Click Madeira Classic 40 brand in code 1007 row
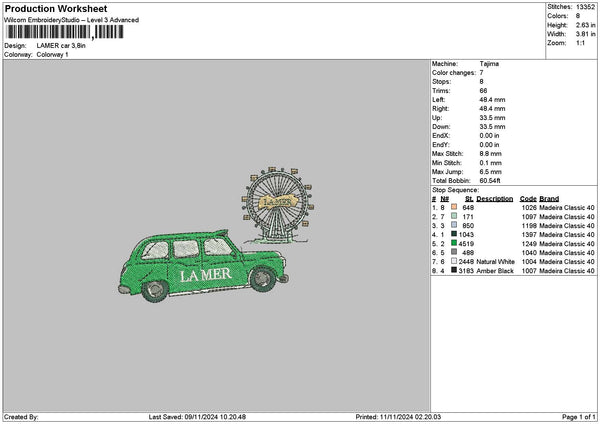 [567, 271]
